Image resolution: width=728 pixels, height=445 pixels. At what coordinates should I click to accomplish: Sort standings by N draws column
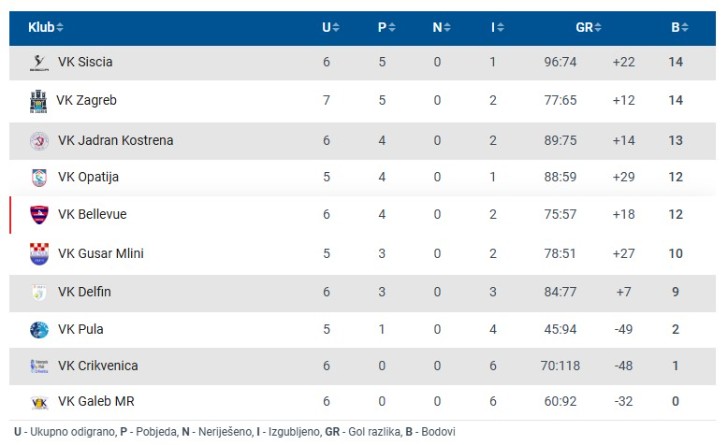(441, 28)
